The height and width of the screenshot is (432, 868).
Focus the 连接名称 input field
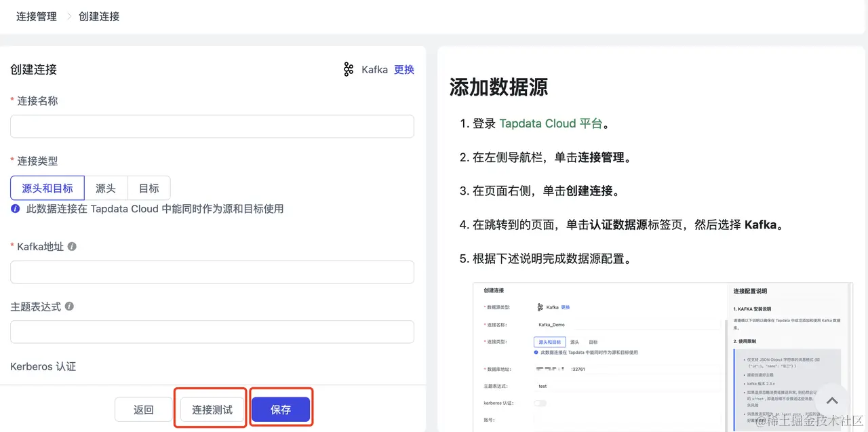(x=212, y=126)
